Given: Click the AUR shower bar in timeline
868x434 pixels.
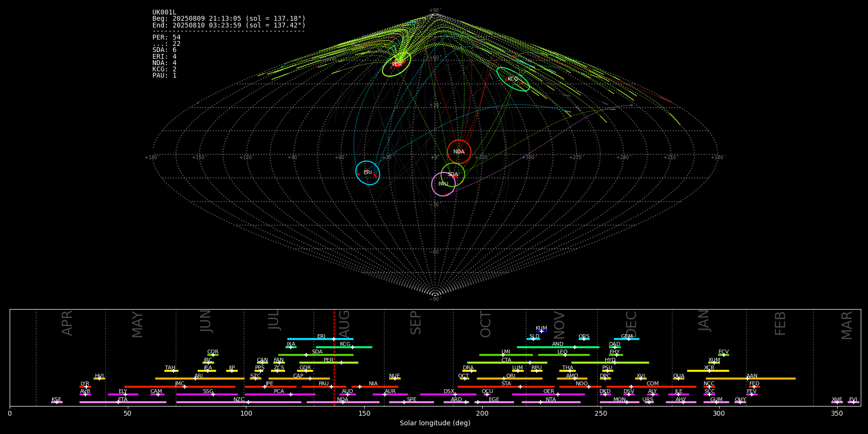Looking at the screenshot, I should 390,394.
